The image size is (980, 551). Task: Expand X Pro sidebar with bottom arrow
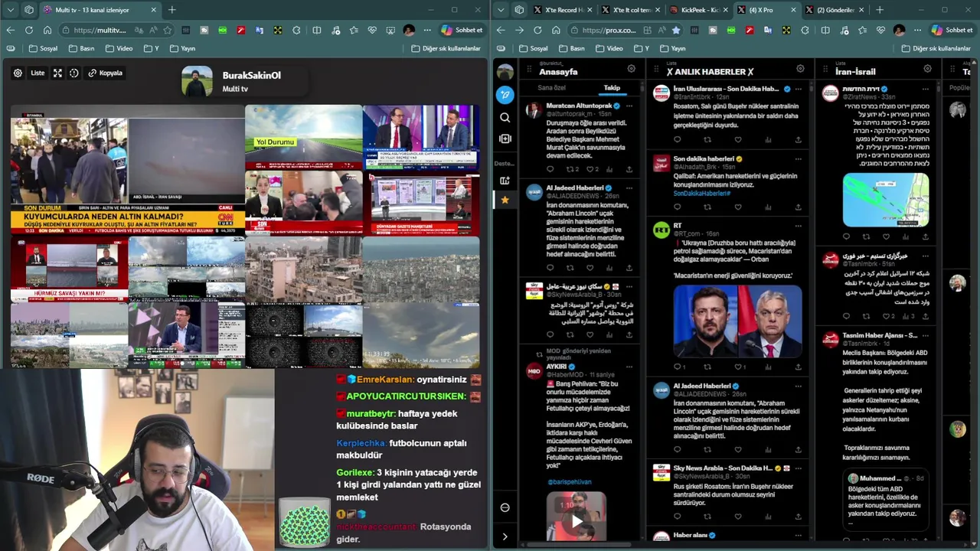click(505, 536)
